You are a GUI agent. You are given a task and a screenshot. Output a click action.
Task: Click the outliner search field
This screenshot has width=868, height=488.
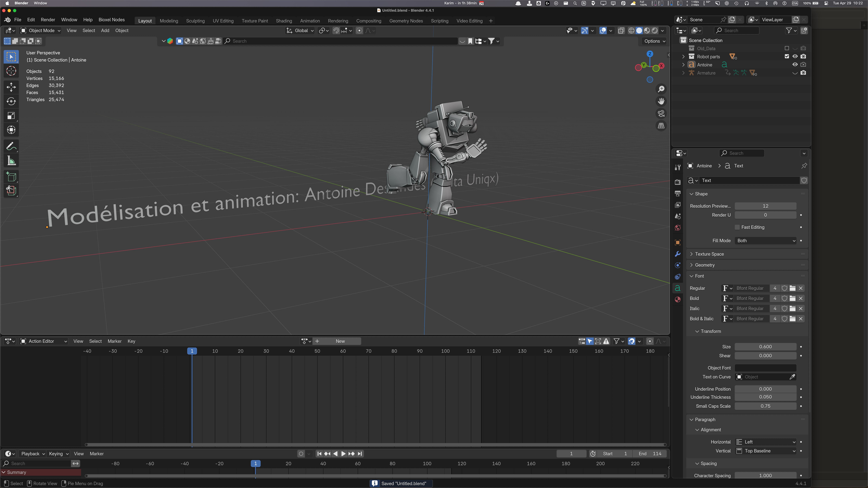click(737, 31)
